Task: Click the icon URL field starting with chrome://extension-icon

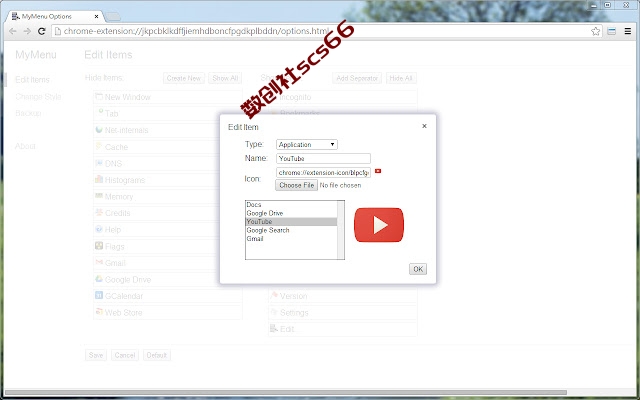Action: 323,173
